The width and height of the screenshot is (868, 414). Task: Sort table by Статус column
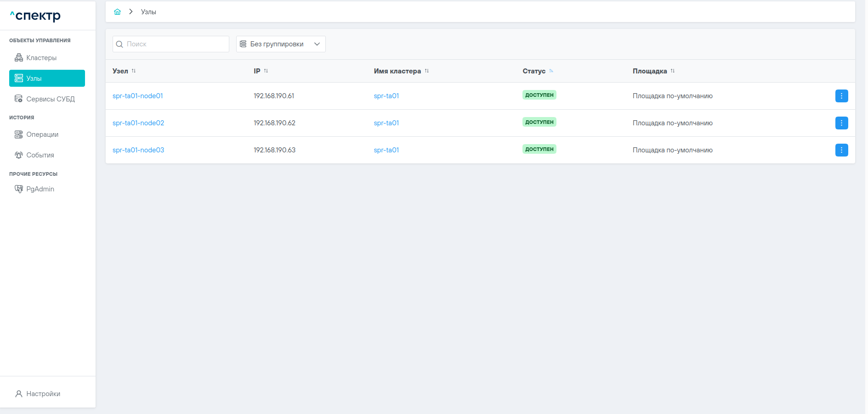click(x=551, y=71)
